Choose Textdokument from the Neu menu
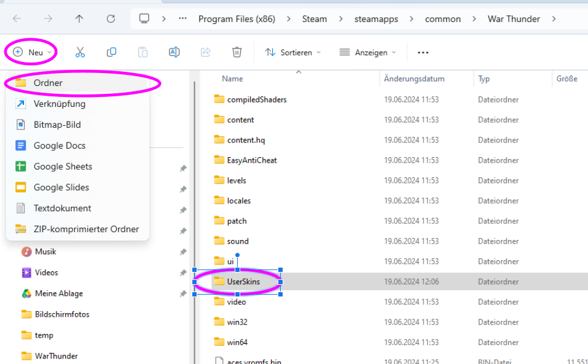The image size is (588, 364). coord(77,208)
